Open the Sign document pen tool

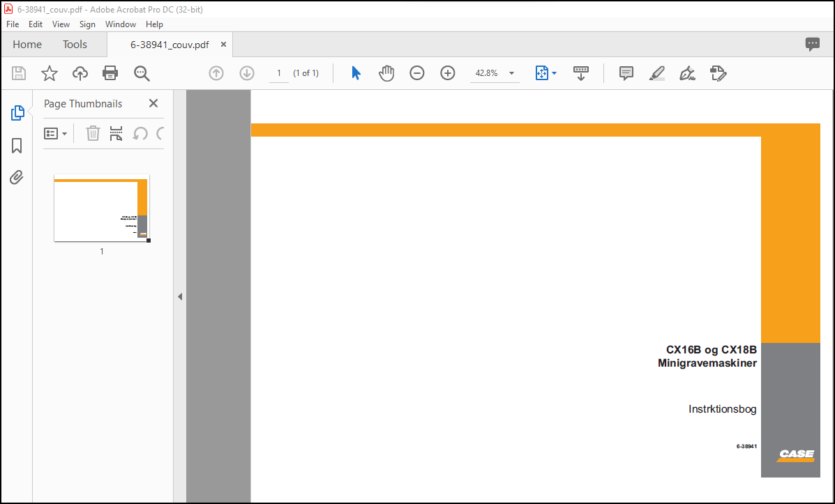tap(688, 73)
